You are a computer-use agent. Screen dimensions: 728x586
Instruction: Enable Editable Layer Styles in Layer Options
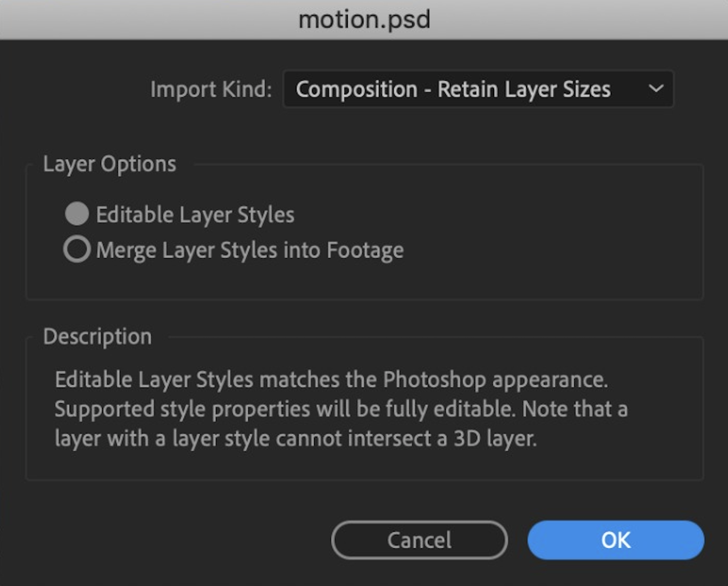coord(76,214)
